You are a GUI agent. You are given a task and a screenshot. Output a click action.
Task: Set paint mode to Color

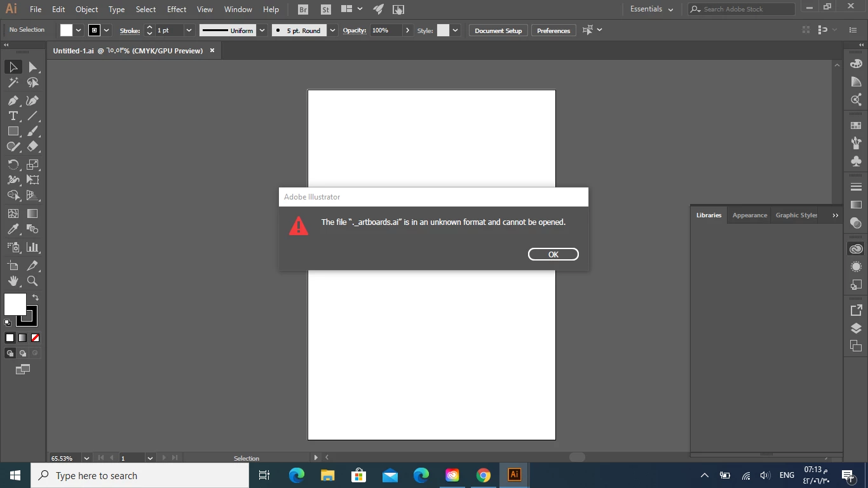coord(10,338)
